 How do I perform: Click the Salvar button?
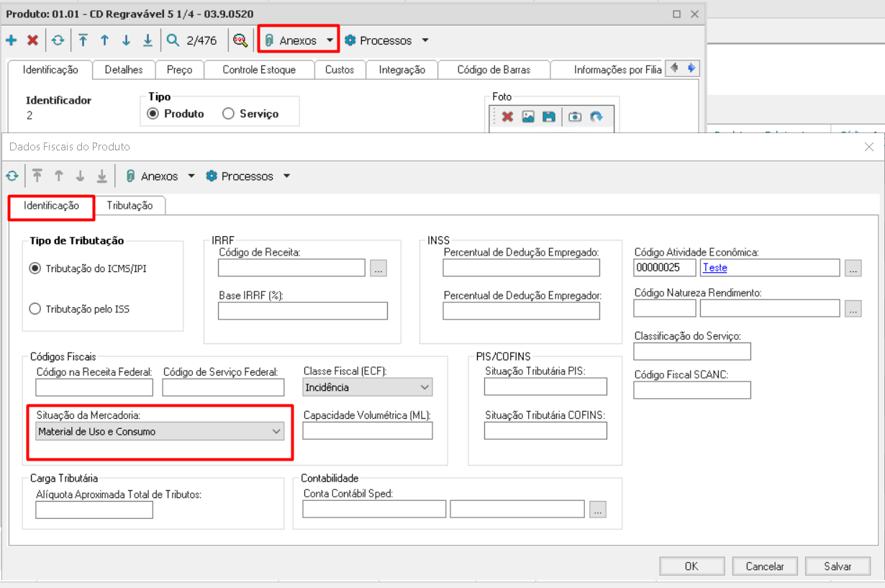pos(838,566)
